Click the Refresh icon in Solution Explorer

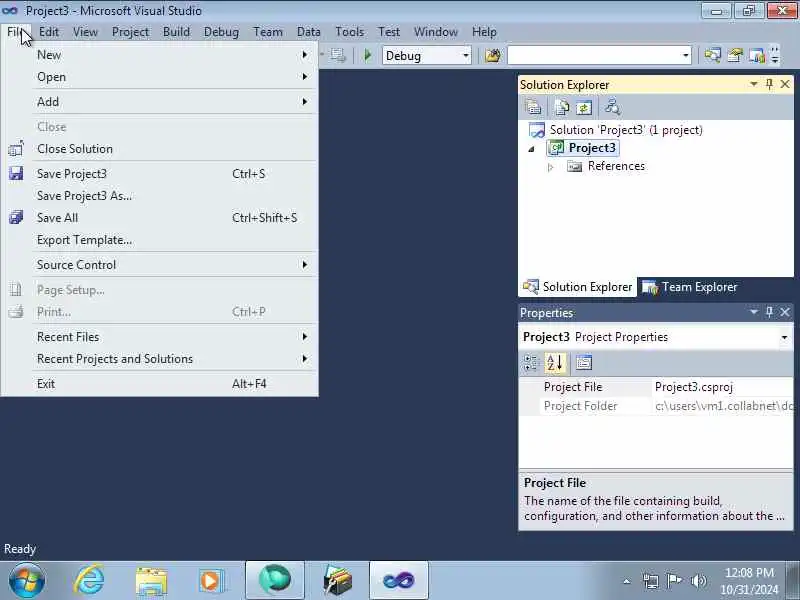click(584, 107)
